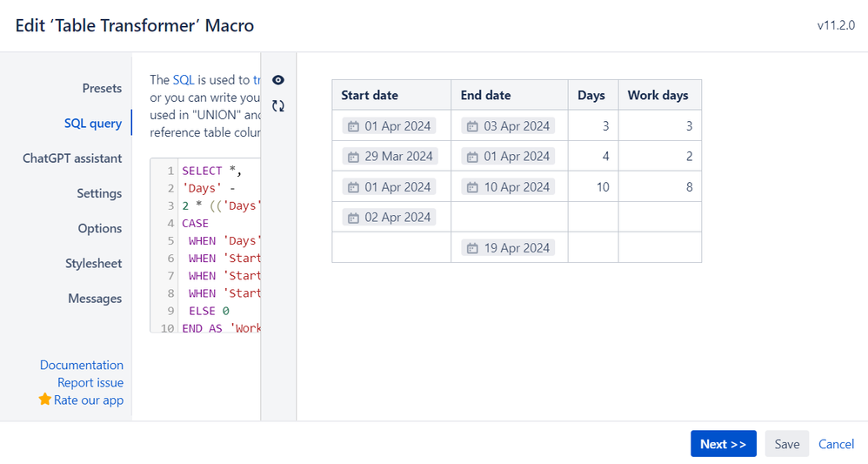
Task: Click calendar icon in 03 Apr 2024 end date
Action: pyautogui.click(x=472, y=126)
